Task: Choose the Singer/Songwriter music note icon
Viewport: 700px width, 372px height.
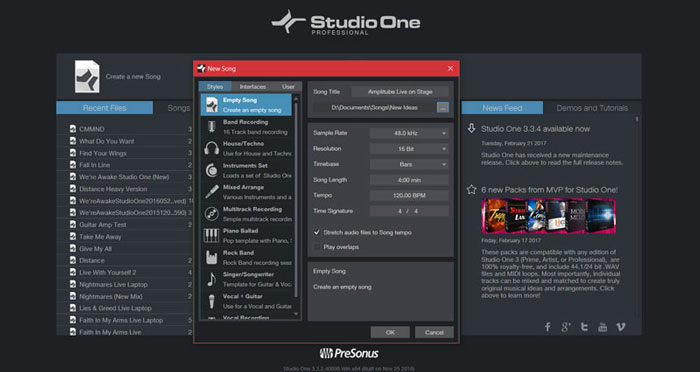Action: point(211,279)
